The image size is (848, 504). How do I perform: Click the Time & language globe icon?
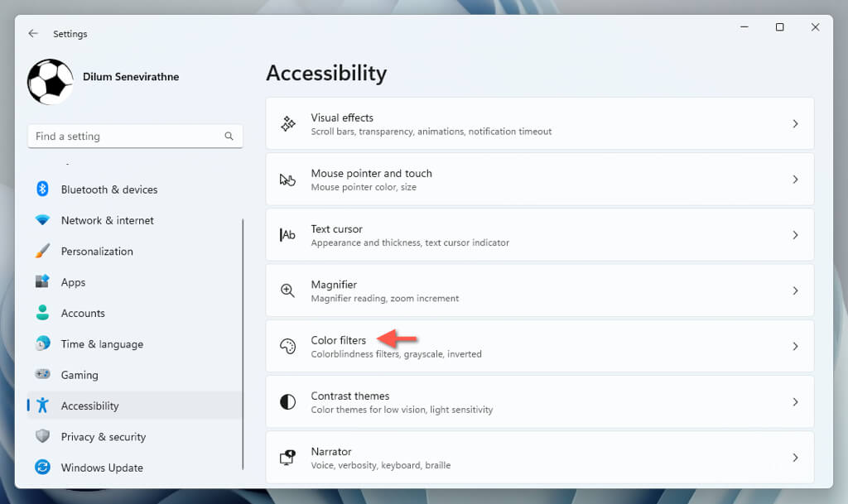click(43, 343)
